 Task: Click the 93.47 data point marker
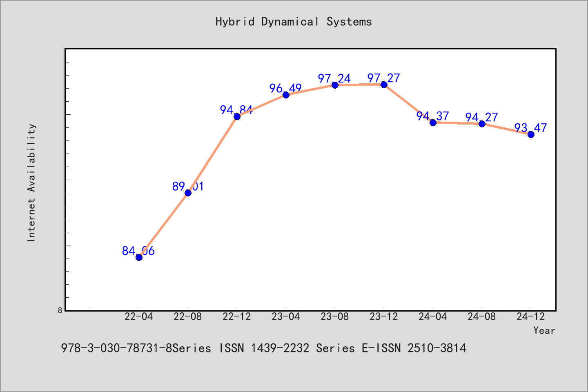point(531,134)
